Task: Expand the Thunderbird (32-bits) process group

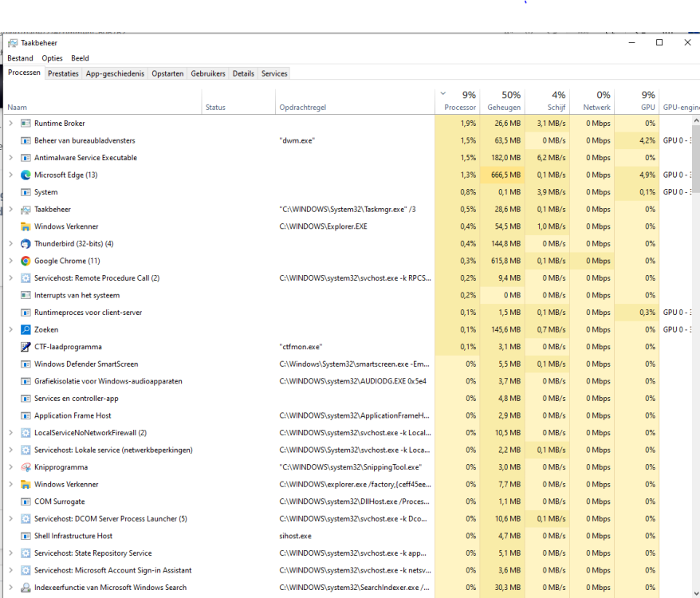Action: click(10, 244)
